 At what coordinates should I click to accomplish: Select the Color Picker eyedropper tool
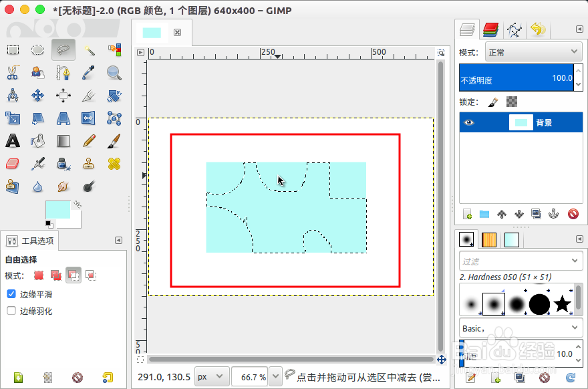tap(89, 73)
